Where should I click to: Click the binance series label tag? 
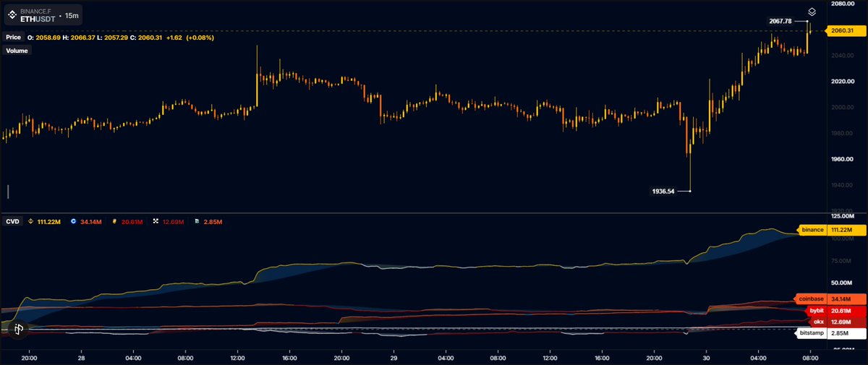click(x=812, y=230)
